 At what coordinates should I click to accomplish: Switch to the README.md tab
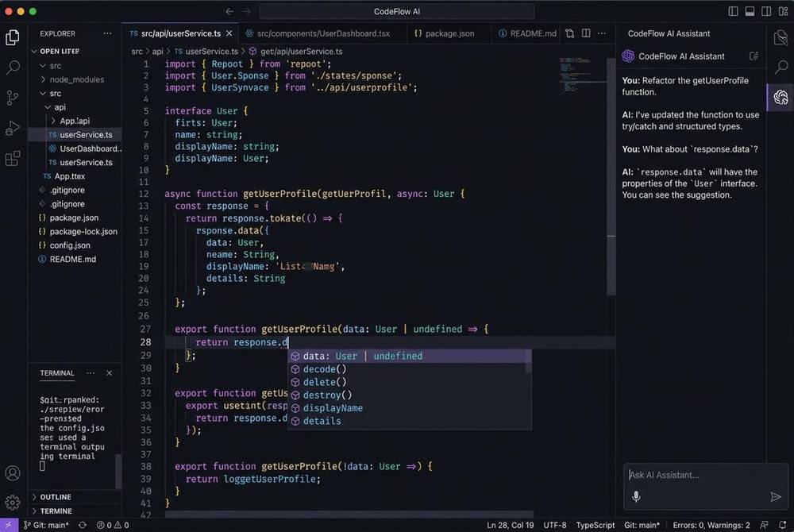pyautogui.click(x=527, y=33)
